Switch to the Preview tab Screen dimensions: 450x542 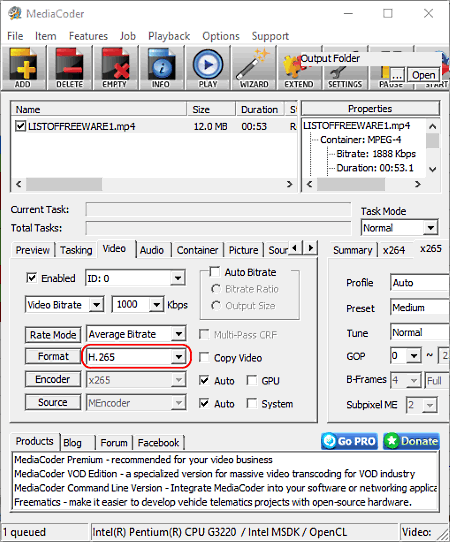pos(32,250)
